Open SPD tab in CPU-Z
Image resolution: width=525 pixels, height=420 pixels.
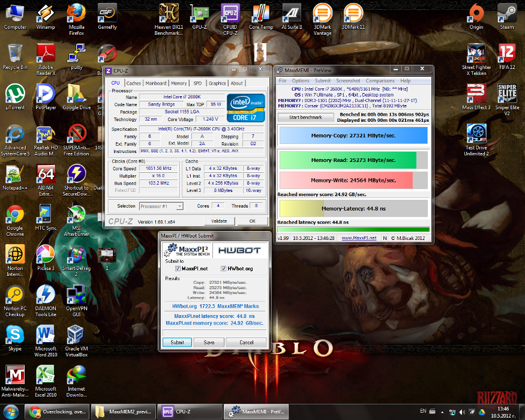pyautogui.click(x=197, y=83)
